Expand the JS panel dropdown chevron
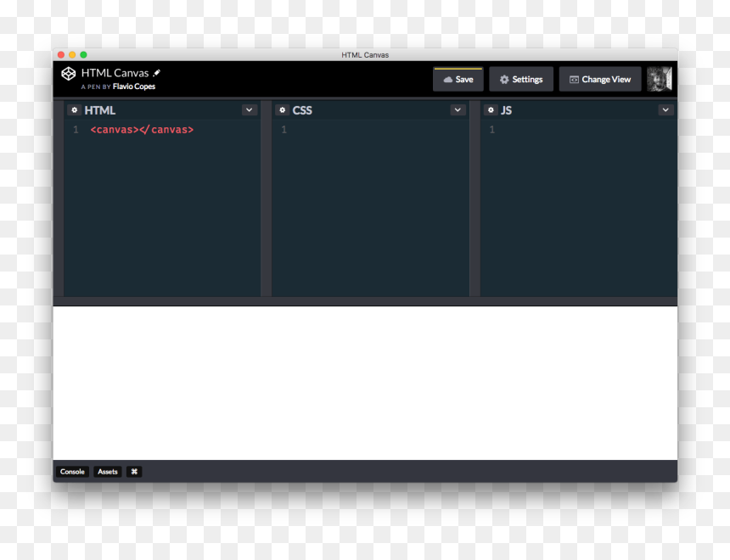The width and height of the screenshot is (730, 560). pos(665,109)
